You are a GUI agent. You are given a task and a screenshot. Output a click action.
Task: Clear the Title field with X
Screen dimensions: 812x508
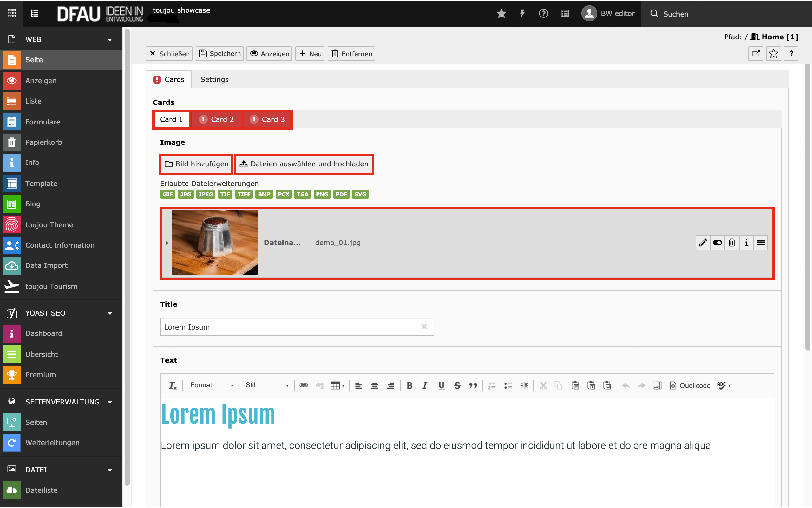pos(424,327)
